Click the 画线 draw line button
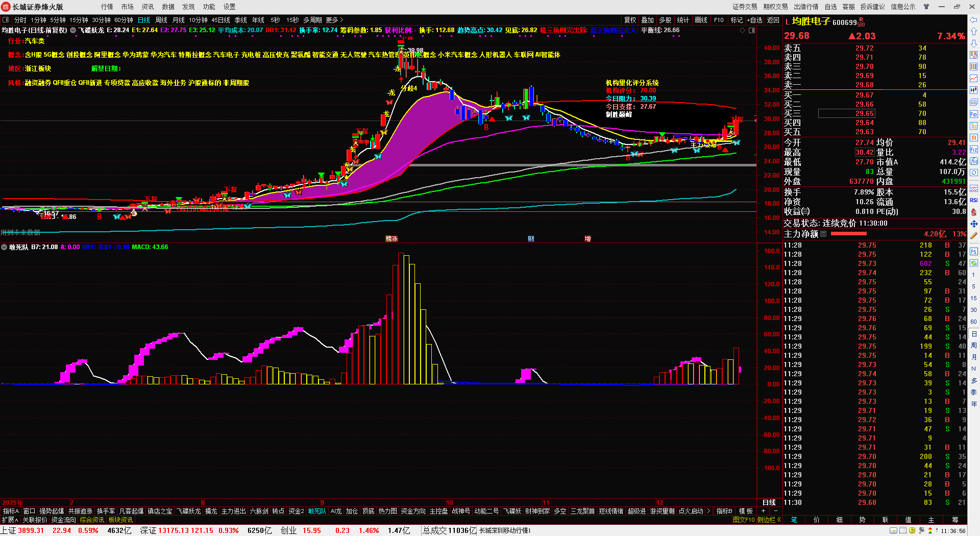 [x=701, y=20]
